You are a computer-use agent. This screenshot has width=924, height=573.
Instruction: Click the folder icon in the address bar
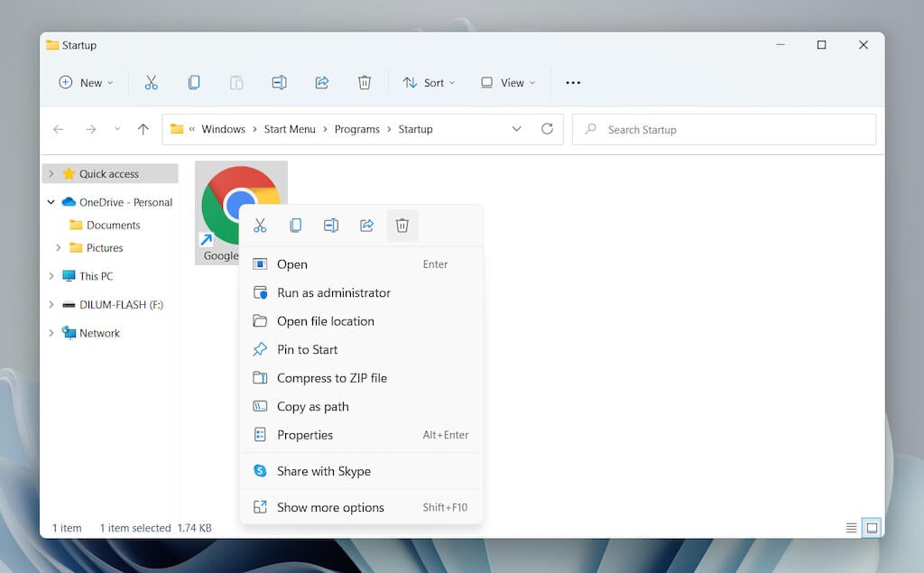177,128
